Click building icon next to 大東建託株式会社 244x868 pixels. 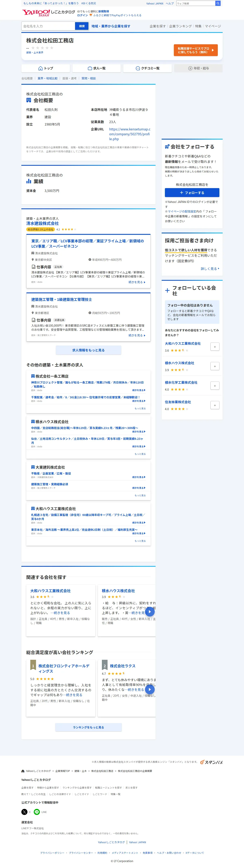[x=33, y=467]
